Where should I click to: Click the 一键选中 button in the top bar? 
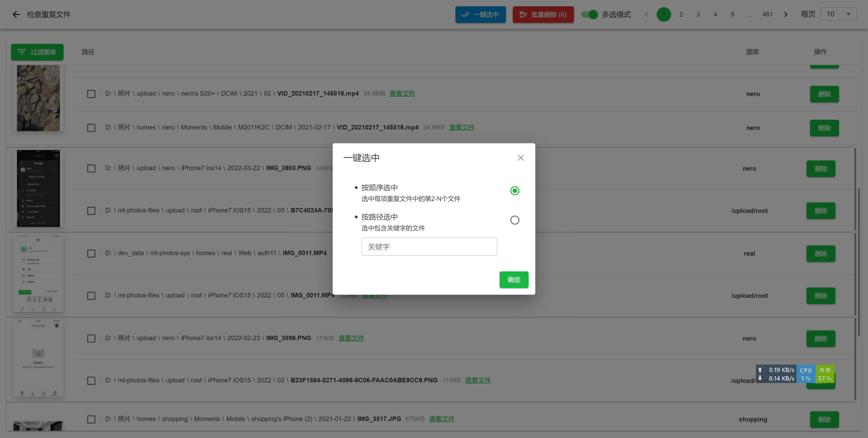480,14
